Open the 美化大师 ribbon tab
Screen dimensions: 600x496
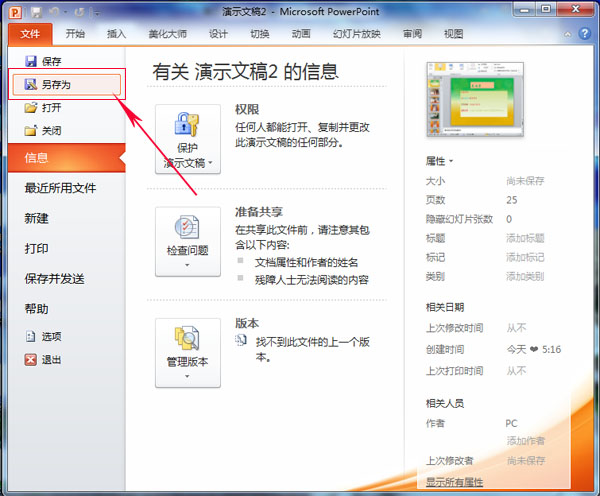(168, 34)
